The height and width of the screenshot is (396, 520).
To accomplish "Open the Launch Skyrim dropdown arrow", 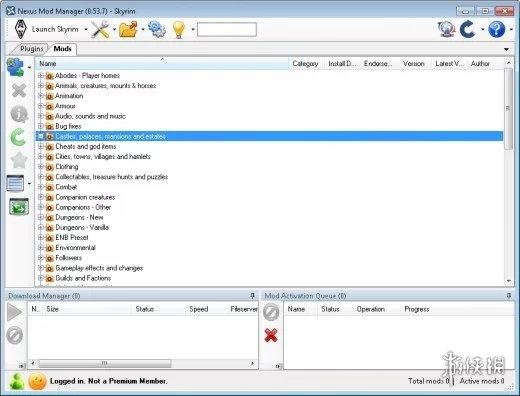I will pyautogui.click(x=86, y=29).
